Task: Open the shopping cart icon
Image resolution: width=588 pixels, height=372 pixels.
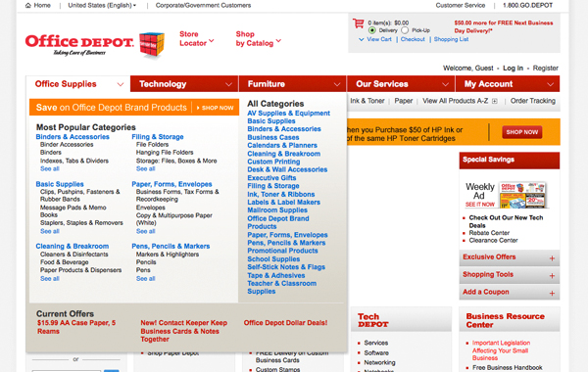Action: coord(358,23)
